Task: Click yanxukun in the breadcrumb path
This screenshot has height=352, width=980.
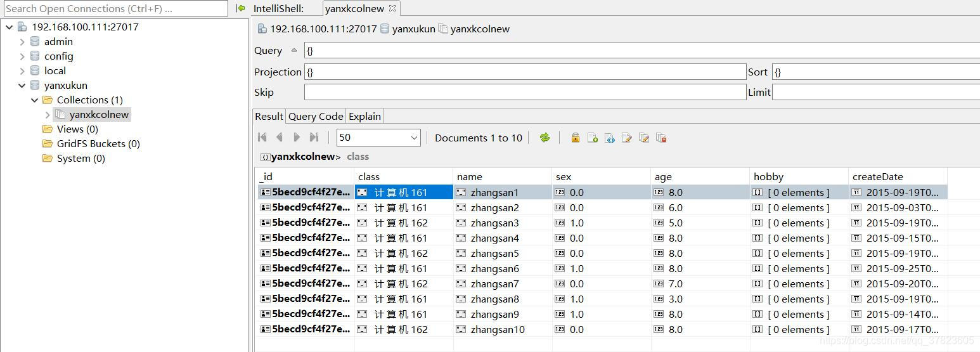Action: click(x=413, y=29)
